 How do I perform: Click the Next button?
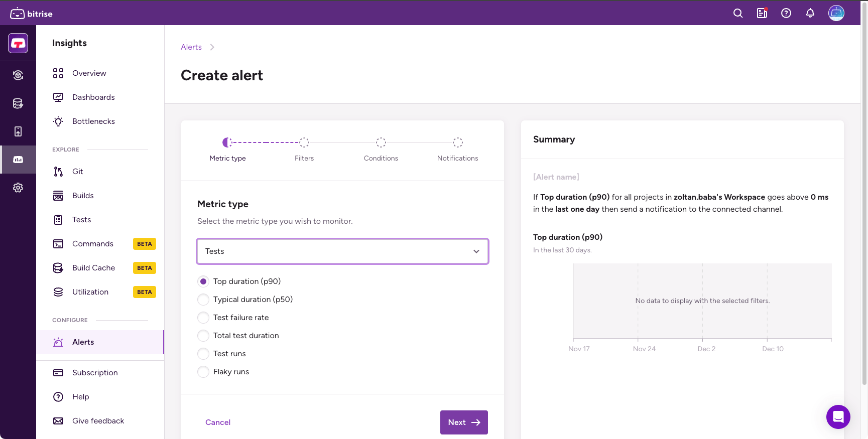coord(463,422)
